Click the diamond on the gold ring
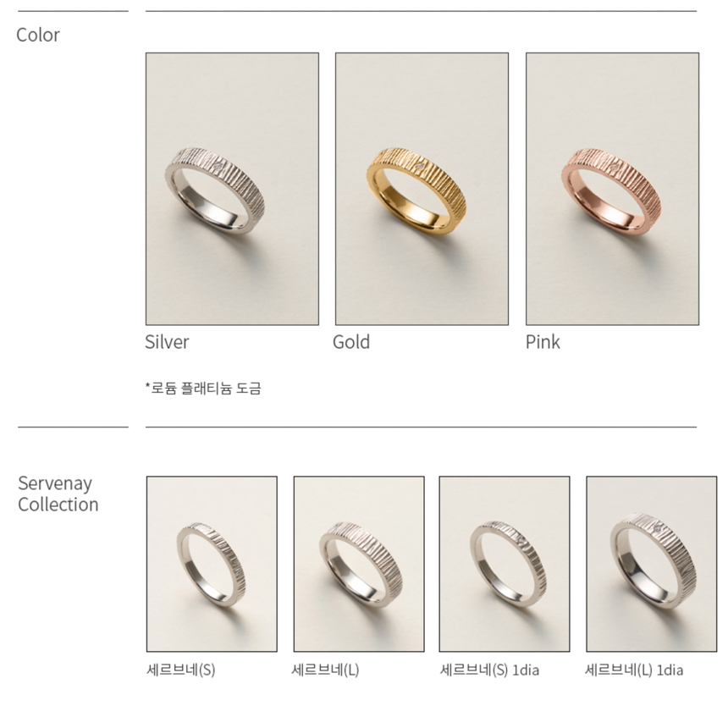728x728 pixels. (420, 166)
